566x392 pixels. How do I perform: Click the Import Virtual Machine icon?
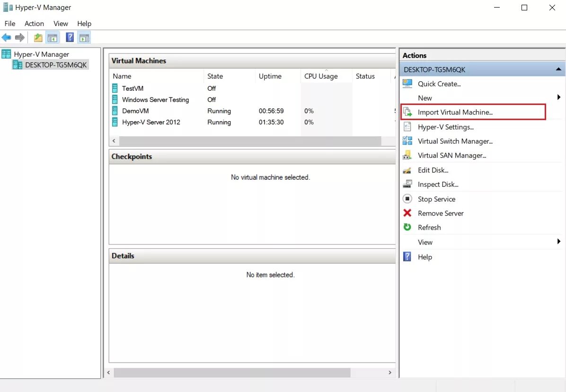[407, 112]
